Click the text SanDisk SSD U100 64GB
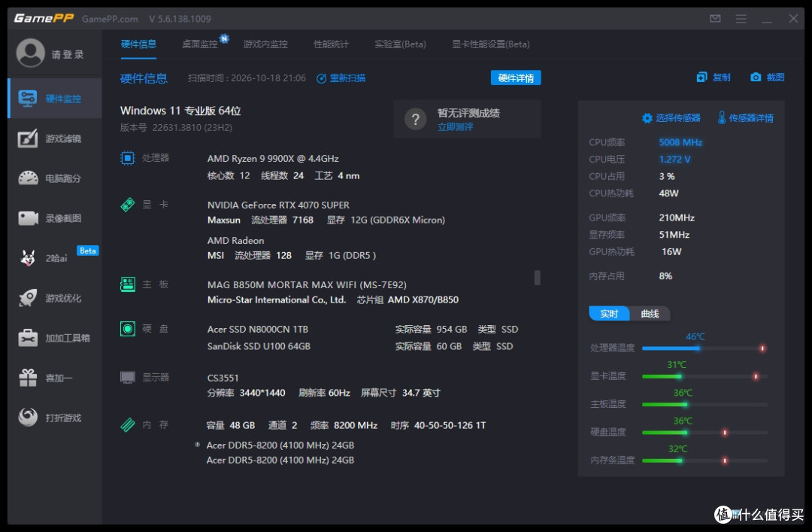Screen dimensions: 812x532 coord(259,346)
